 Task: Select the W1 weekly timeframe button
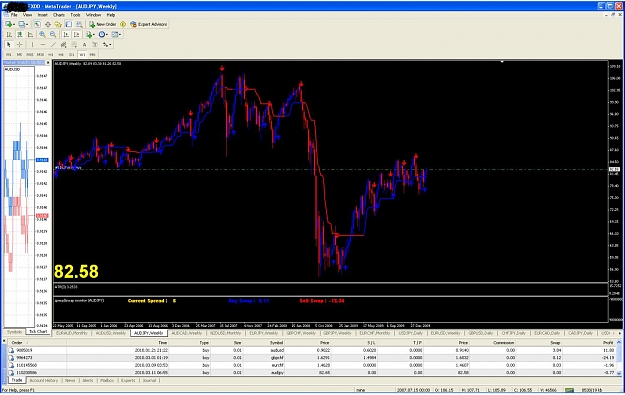[82, 54]
